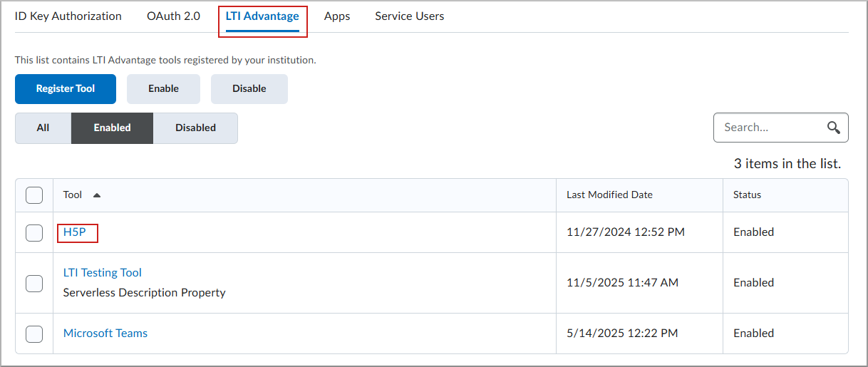Select the Enabled filter

pyautogui.click(x=112, y=128)
